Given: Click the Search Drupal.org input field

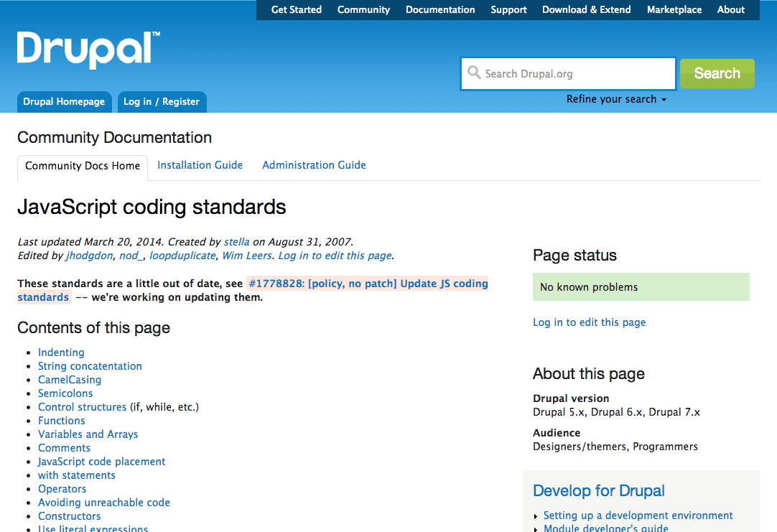Looking at the screenshot, I should 568,74.
